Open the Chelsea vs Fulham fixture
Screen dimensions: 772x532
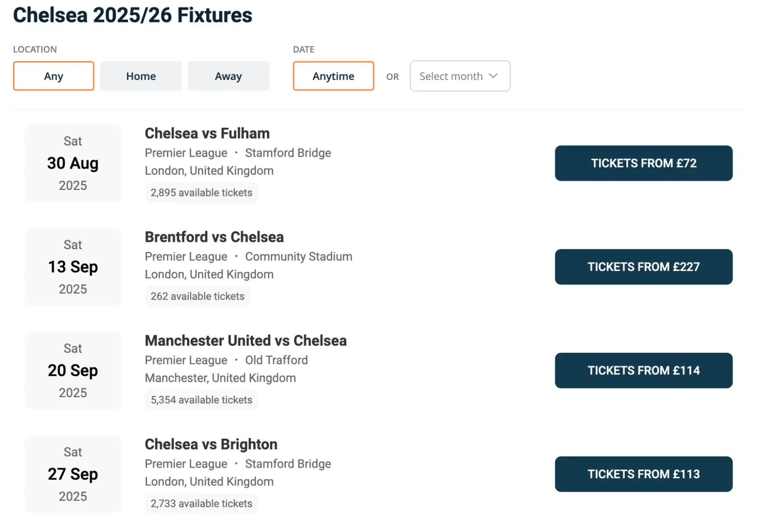[x=207, y=133]
